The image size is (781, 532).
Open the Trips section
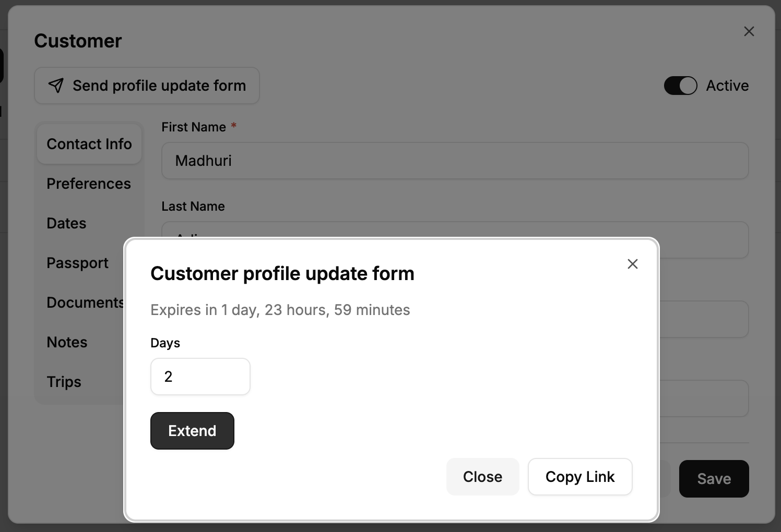64,382
